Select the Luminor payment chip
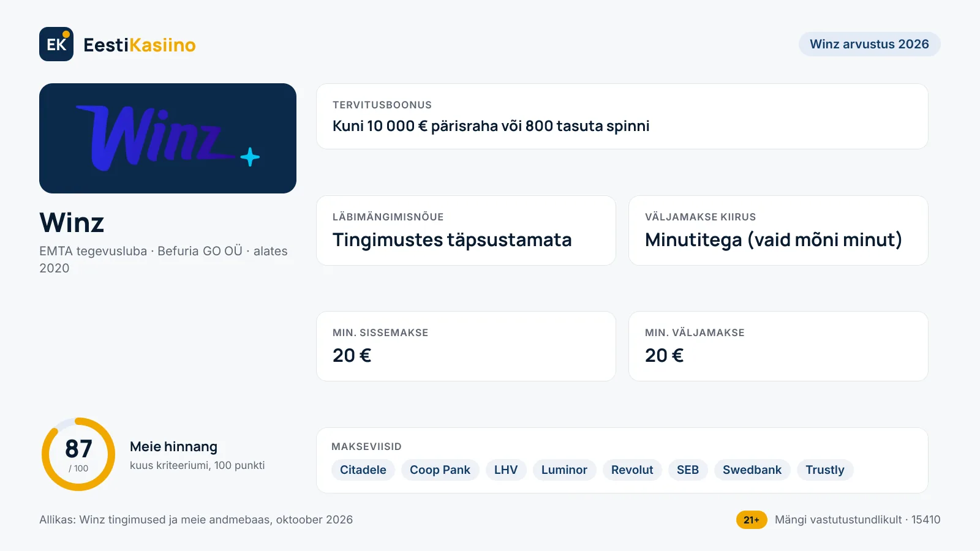 pyautogui.click(x=564, y=470)
